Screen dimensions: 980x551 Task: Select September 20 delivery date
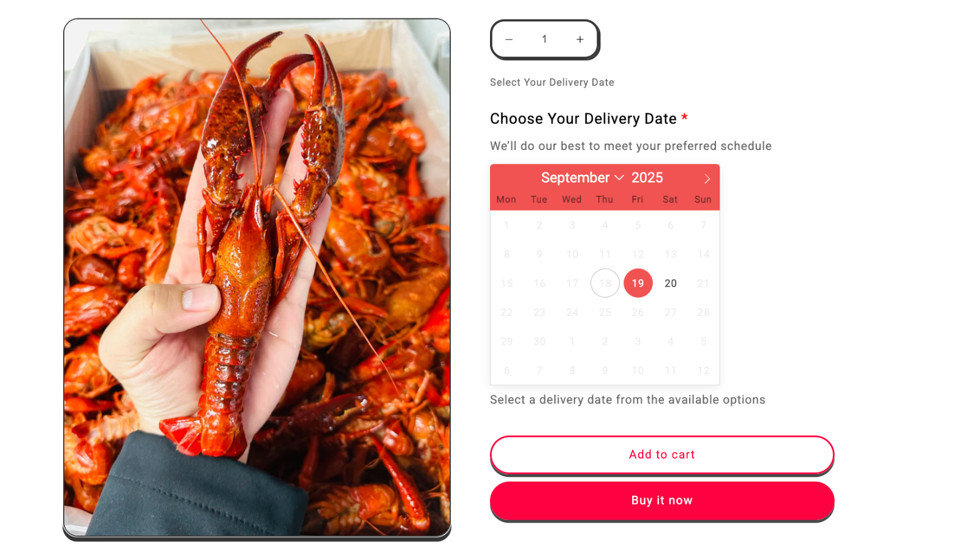[x=671, y=283]
